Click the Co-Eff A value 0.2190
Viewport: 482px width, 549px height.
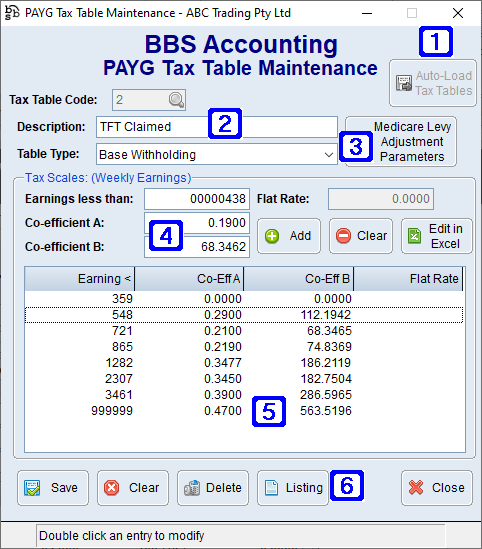point(223,347)
